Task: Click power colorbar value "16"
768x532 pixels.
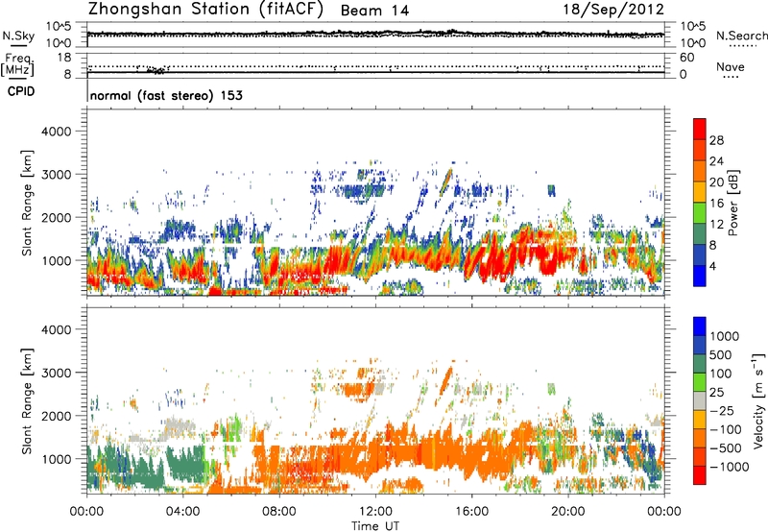Action: [716, 204]
